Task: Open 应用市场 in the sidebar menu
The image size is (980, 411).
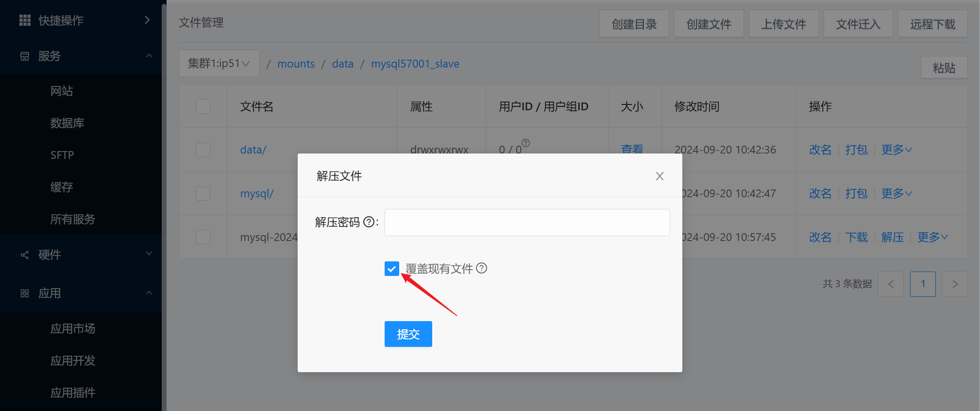Action: coord(73,328)
